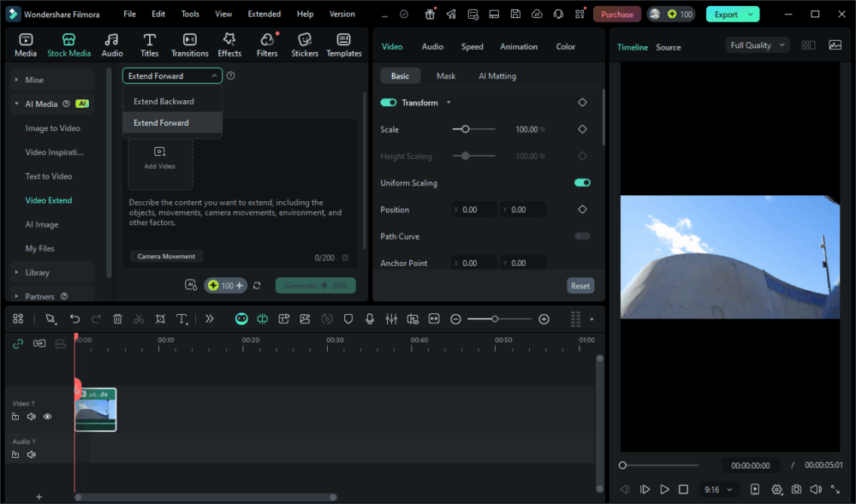Switch to the Animation tab

519,47
